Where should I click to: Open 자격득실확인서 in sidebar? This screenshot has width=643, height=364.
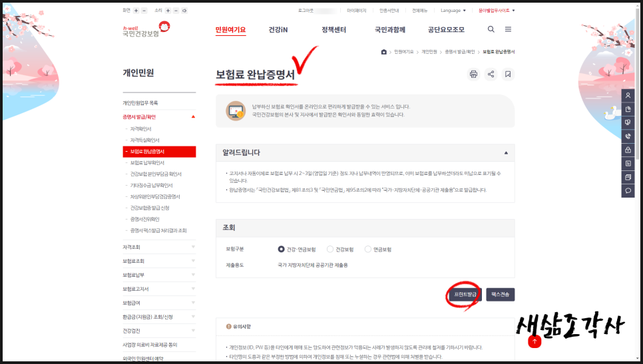(144, 140)
